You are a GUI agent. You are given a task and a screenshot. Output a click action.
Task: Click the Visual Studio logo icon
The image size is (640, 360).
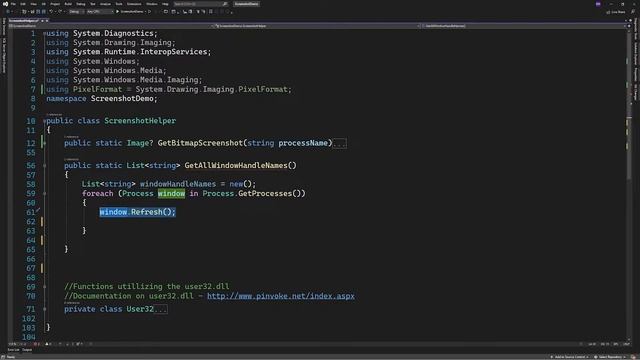[5, 4]
